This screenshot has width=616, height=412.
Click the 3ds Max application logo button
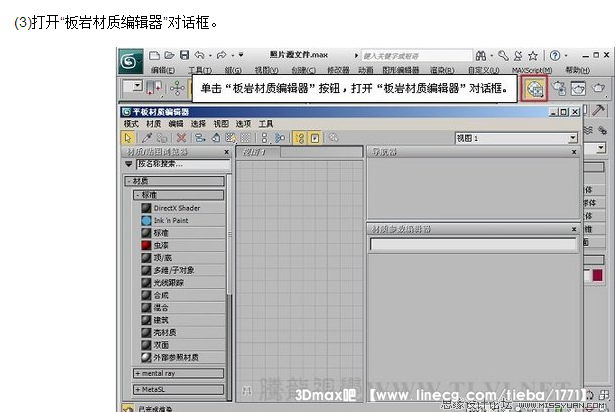(131, 61)
